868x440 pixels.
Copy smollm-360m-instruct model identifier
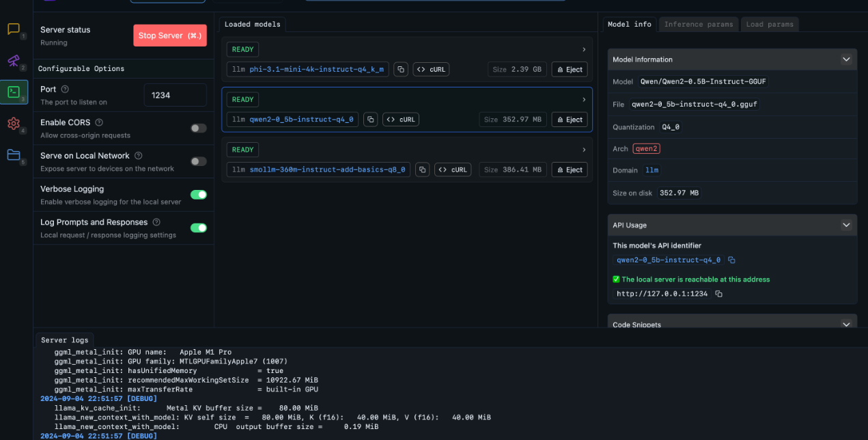(423, 169)
